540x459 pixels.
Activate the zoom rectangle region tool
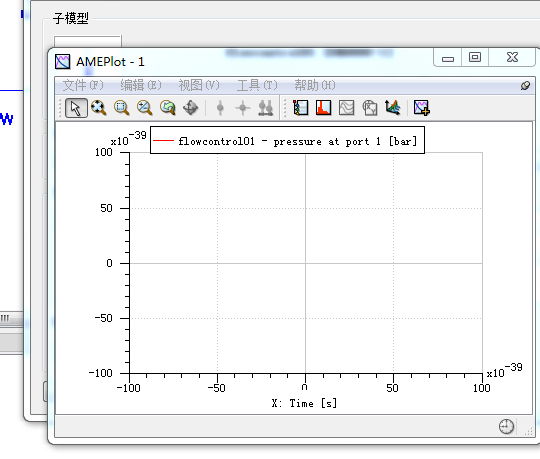(x=122, y=108)
